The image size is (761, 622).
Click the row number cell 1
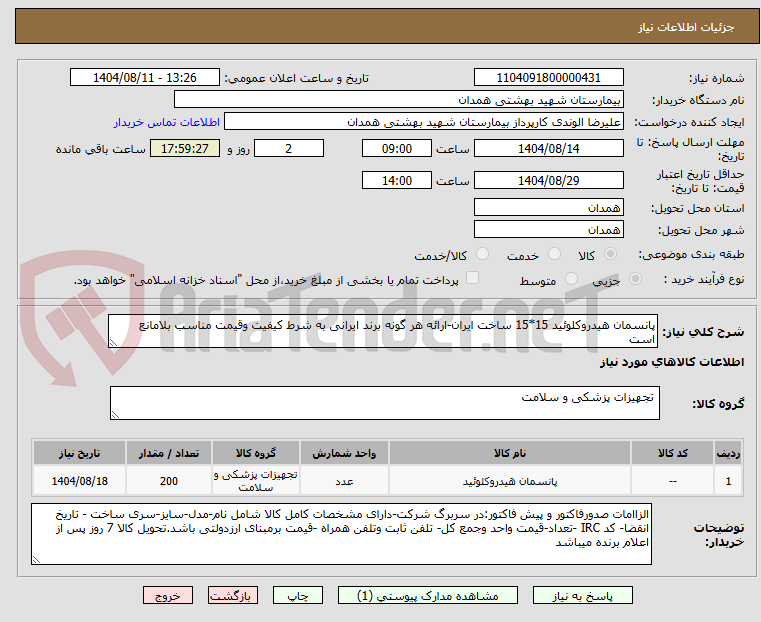tap(728, 481)
